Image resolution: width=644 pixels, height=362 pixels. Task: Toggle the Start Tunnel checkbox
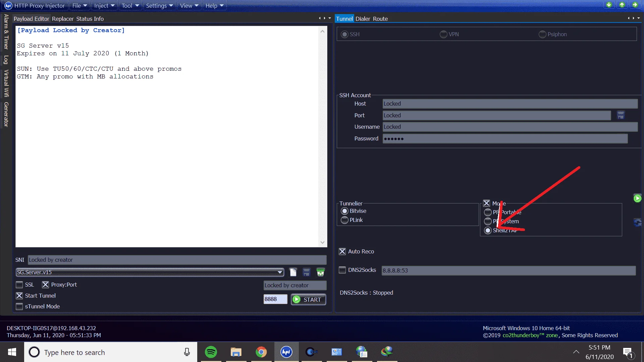pyautogui.click(x=19, y=296)
